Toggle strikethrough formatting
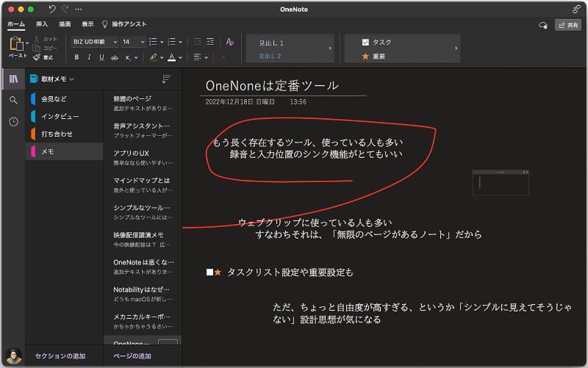Screen dimensions: 588x368 [x=115, y=57]
